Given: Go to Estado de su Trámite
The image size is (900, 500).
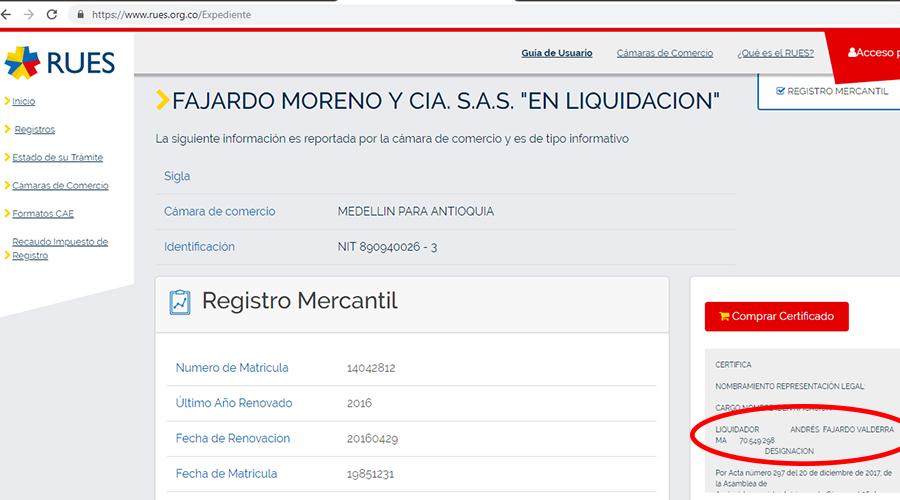Looking at the screenshot, I should point(57,157).
